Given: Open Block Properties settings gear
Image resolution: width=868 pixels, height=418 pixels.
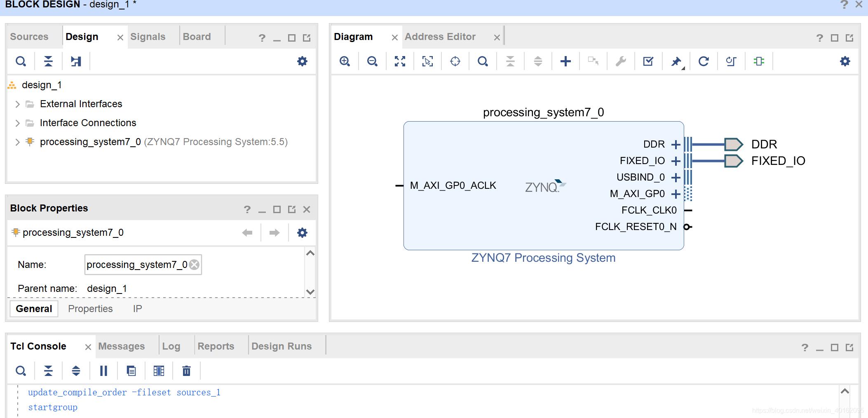Looking at the screenshot, I should coord(302,233).
